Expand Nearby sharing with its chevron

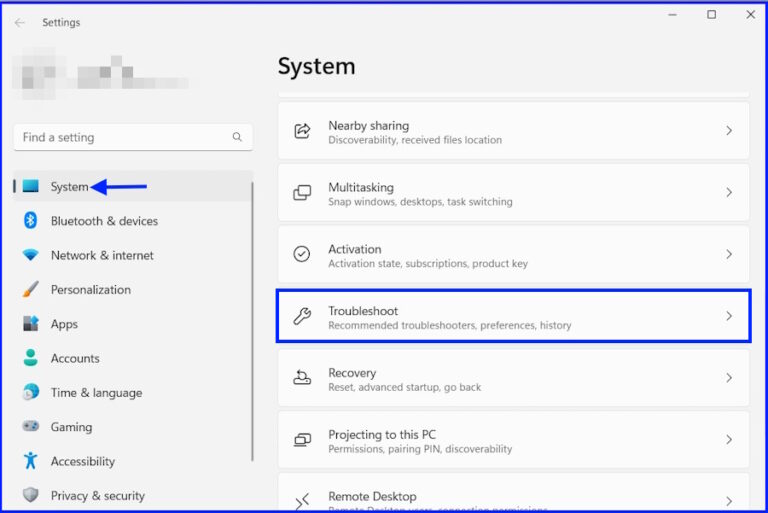click(x=729, y=131)
